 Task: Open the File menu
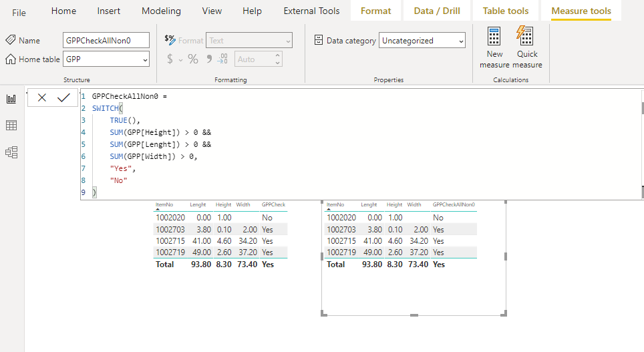[x=19, y=12]
